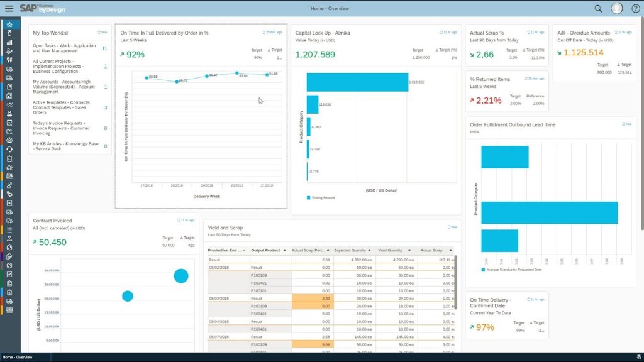Open Tasks - Work worklist link
This screenshot has width=644, height=362.
coord(64,48)
